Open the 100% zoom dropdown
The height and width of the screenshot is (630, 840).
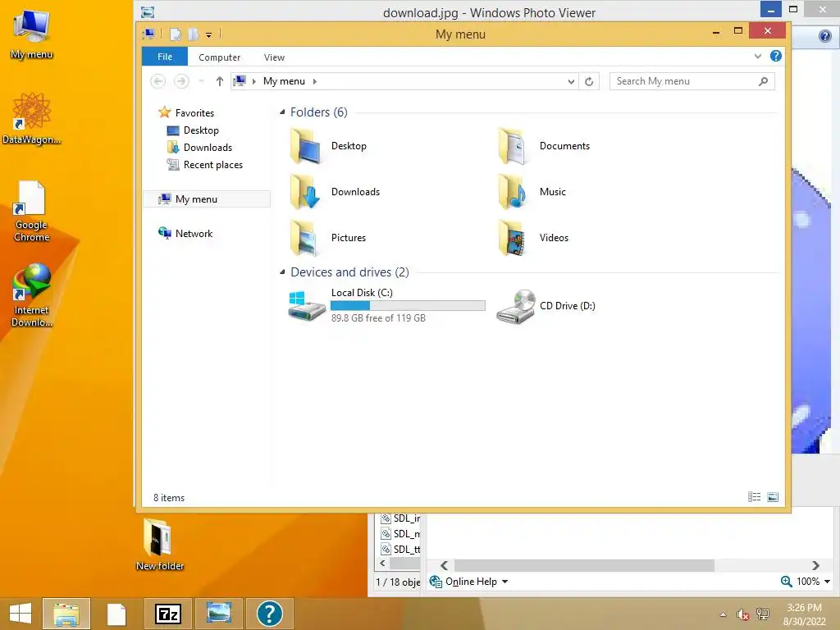827,582
